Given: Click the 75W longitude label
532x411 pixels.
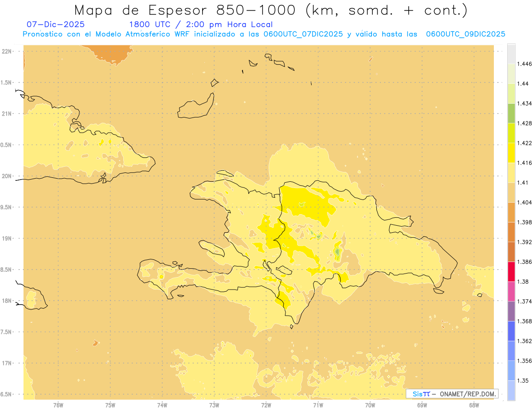Looking at the screenshot, I should click(110, 405).
